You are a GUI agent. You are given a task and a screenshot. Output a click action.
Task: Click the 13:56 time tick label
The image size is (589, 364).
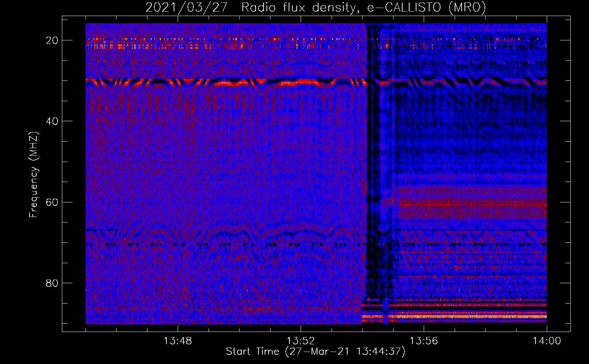(424, 341)
